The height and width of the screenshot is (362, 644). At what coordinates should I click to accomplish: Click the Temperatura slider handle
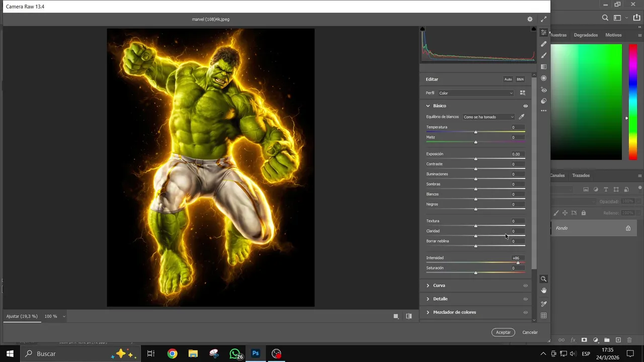(x=475, y=132)
